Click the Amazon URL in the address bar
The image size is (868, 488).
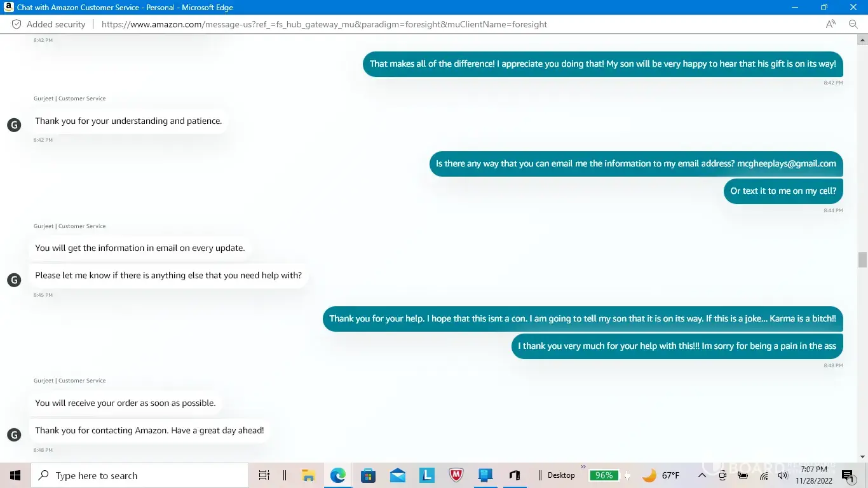[324, 24]
